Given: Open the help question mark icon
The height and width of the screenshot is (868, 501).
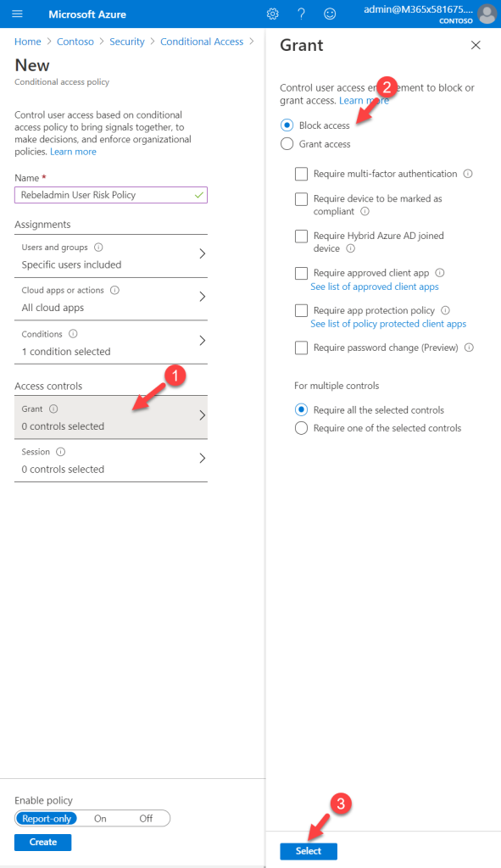Looking at the screenshot, I should click(x=301, y=14).
